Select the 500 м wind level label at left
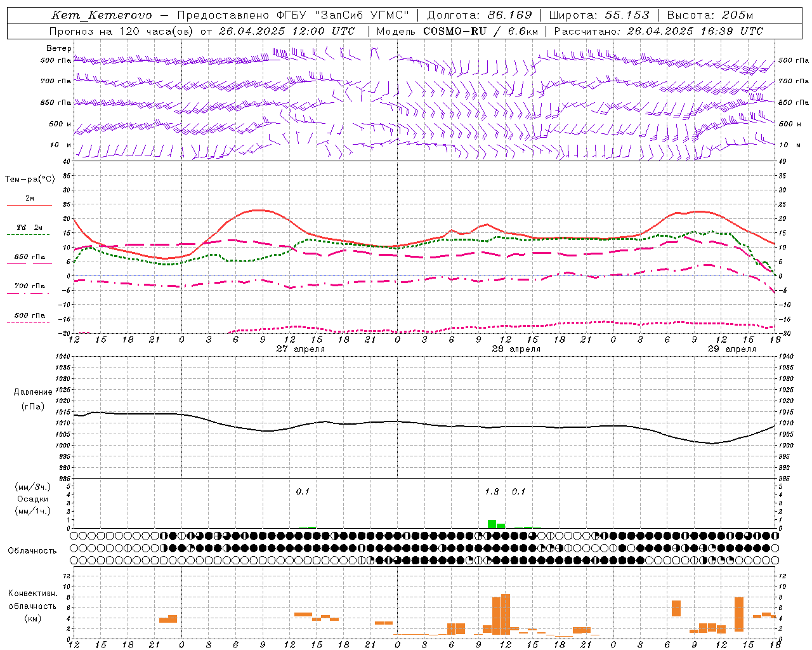This screenshot has width=812, height=650. click(60, 124)
